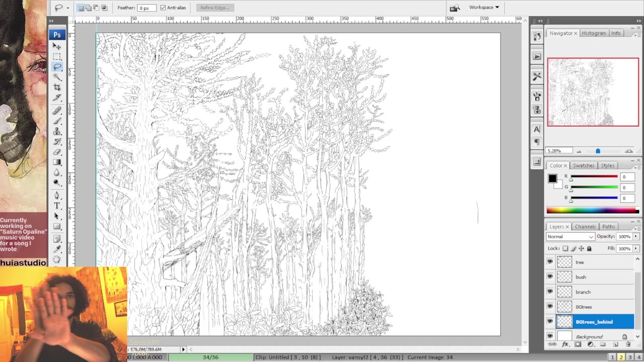The image size is (644, 362).
Task: Select the Blur tool
Action: click(x=57, y=172)
